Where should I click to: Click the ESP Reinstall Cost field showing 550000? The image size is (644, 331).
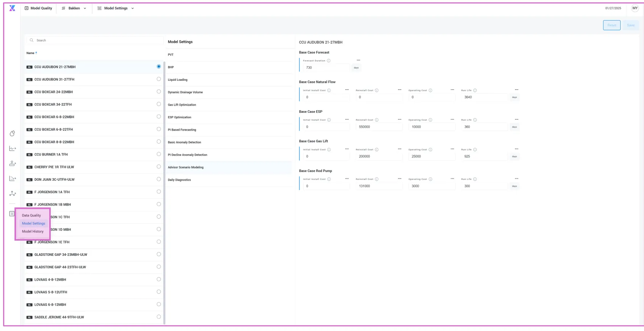(x=379, y=127)
